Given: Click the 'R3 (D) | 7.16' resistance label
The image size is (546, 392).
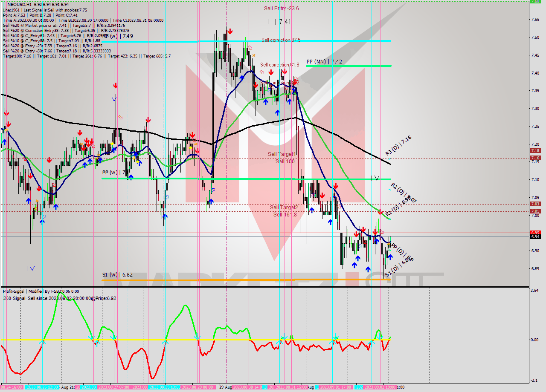Looking at the screenshot, I should coord(398,145).
